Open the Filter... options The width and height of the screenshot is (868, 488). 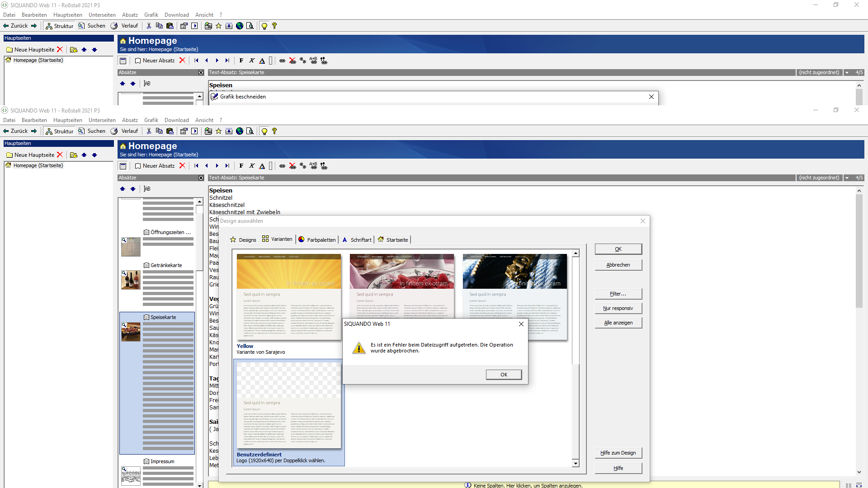(x=618, y=294)
